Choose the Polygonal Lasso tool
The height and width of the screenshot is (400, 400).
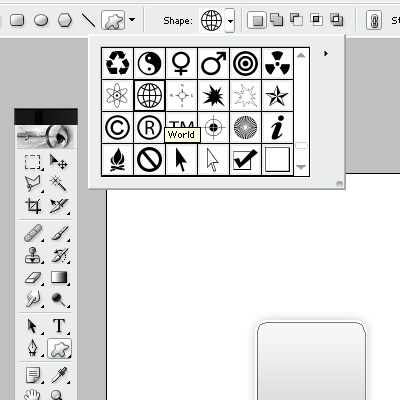click(x=33, y=183)
